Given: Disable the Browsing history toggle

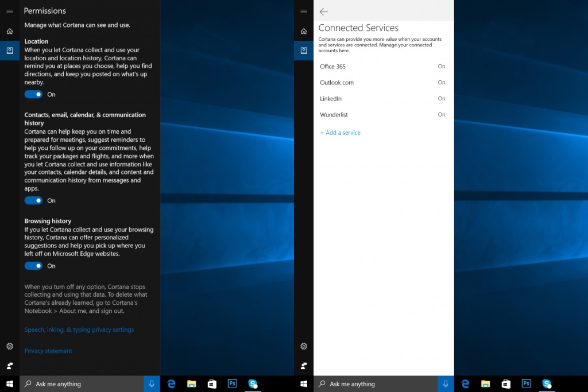Looking at the screenshot, I should (x=33, y=266).
